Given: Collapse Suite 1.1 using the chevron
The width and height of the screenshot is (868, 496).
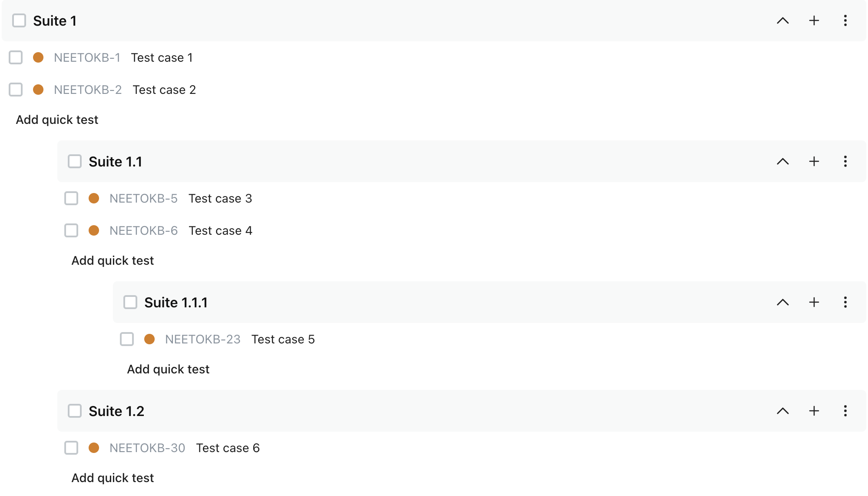Looking at the screenshot, I should (x=783, y=161).
